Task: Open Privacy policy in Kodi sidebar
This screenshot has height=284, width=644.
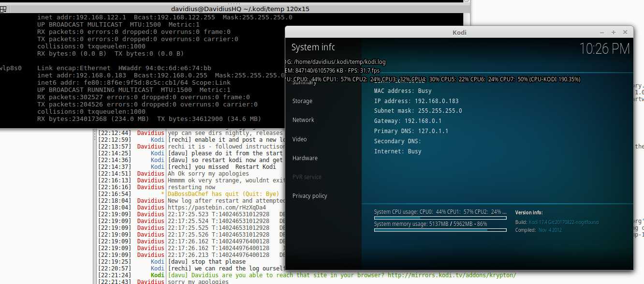Action: [x=309, y=196]
